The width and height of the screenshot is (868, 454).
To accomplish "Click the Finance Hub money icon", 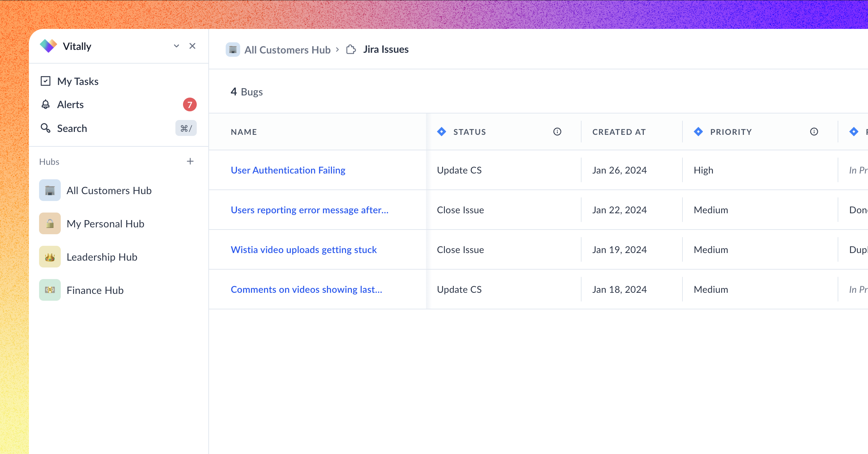I will point(50,290).
